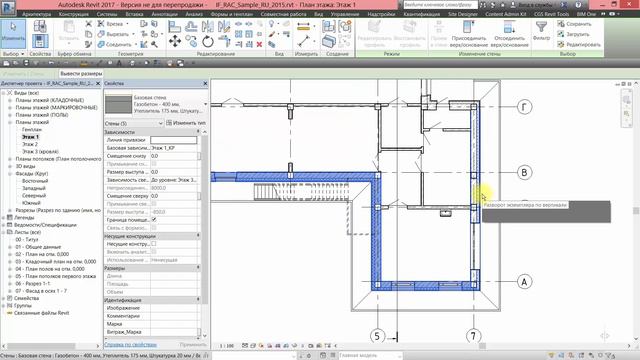
Task: Click the keyword search box in the title bar
Action: (440, 5)
